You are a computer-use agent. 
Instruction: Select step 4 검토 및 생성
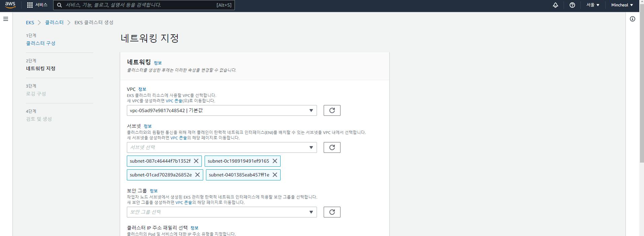[x=39, y=119]
